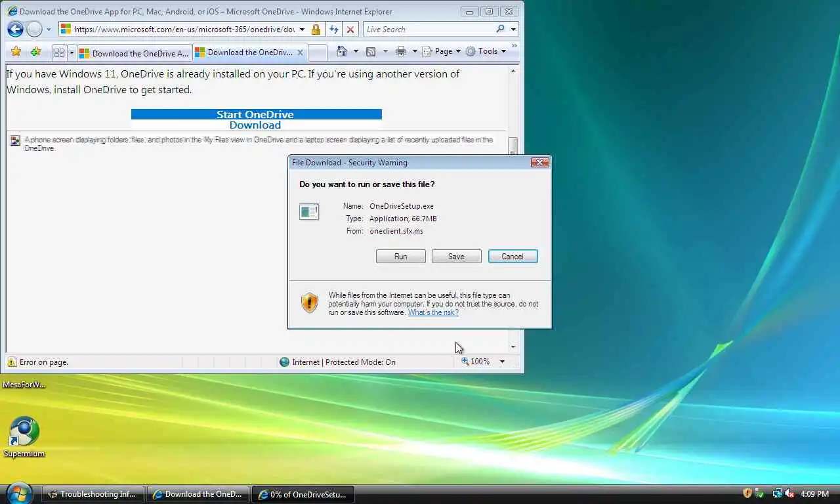Click the security shield warning icon
Viewport: 840px width, 504px height.
coord(310,303)
